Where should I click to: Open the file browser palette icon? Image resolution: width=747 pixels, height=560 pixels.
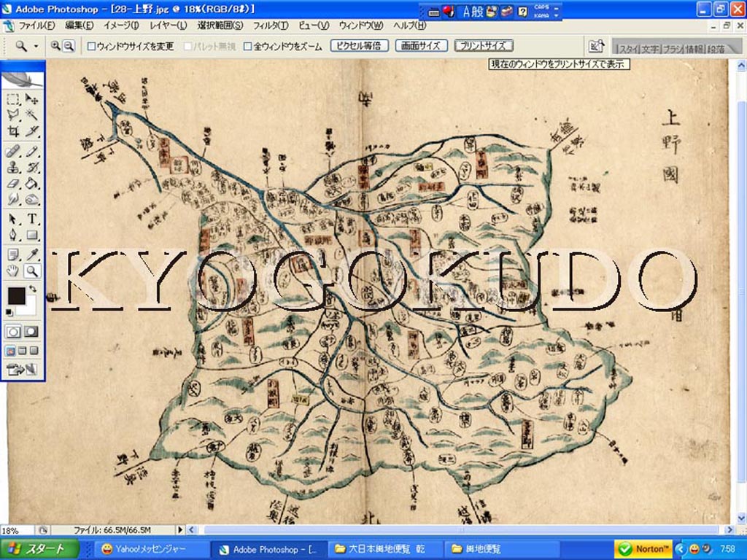(x=596, y=46)
